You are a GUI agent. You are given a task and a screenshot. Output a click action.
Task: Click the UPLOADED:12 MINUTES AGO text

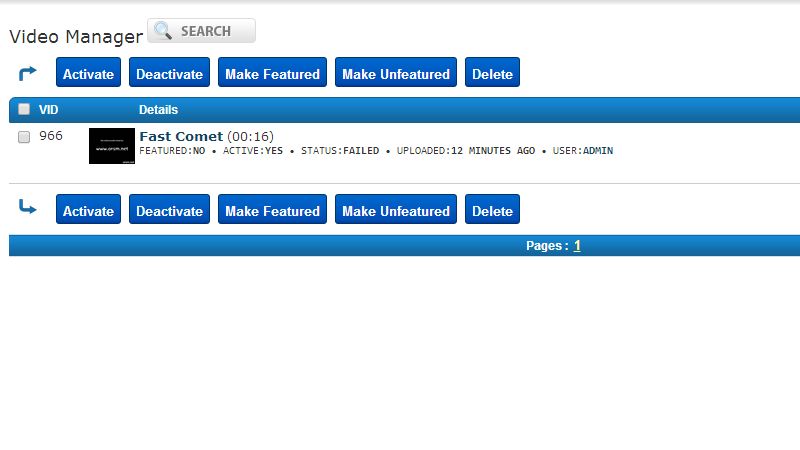[x=466, y=151]
